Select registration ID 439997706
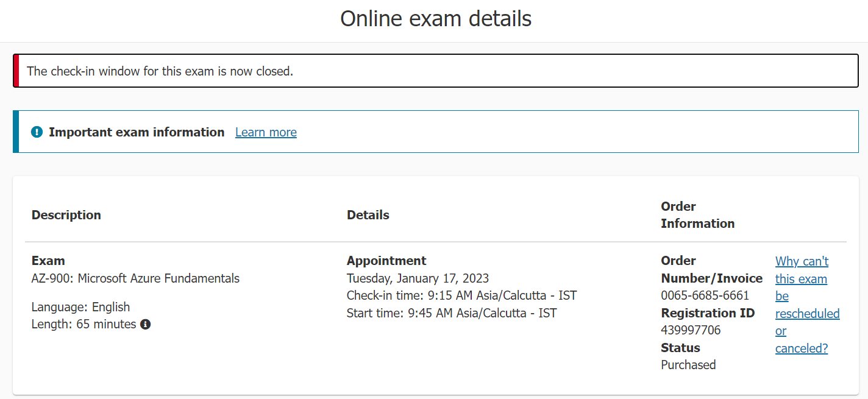This screenshot has width=868, height=399. (691, 330)
